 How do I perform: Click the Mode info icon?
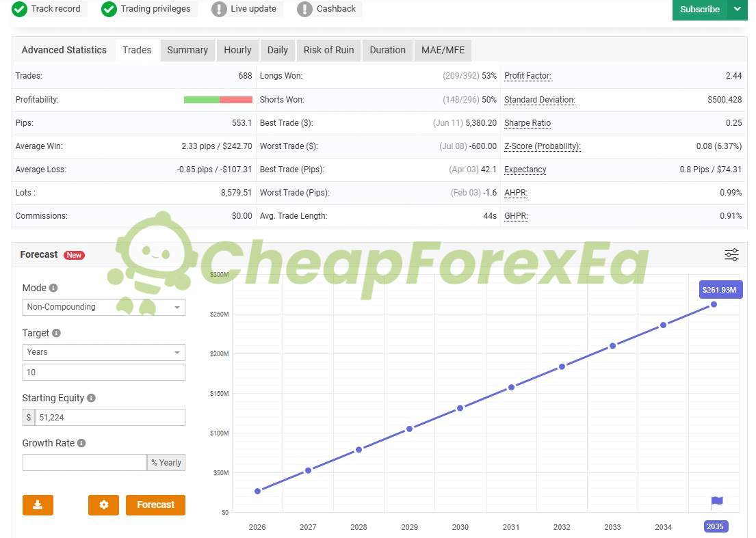tap(53, 288)
